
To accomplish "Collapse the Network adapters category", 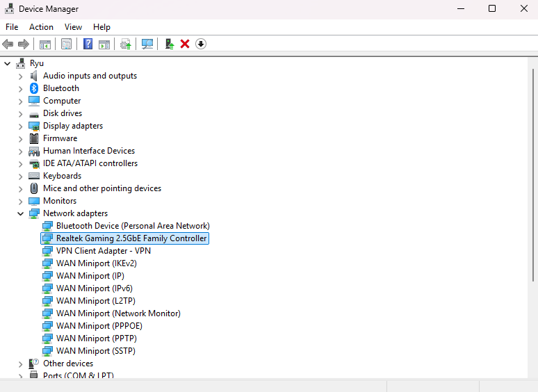I will (x=20, y=213).
